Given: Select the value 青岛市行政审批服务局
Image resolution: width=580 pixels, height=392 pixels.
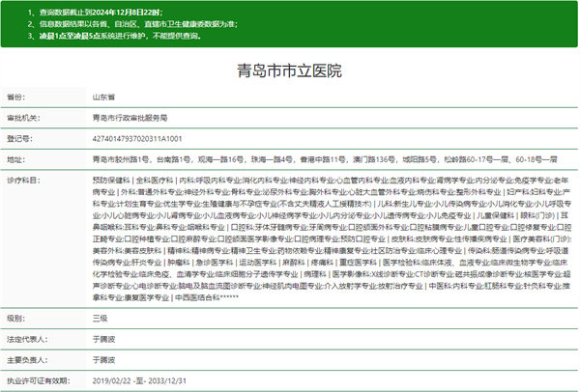Looking at the screenshot, I should point(130,117).
